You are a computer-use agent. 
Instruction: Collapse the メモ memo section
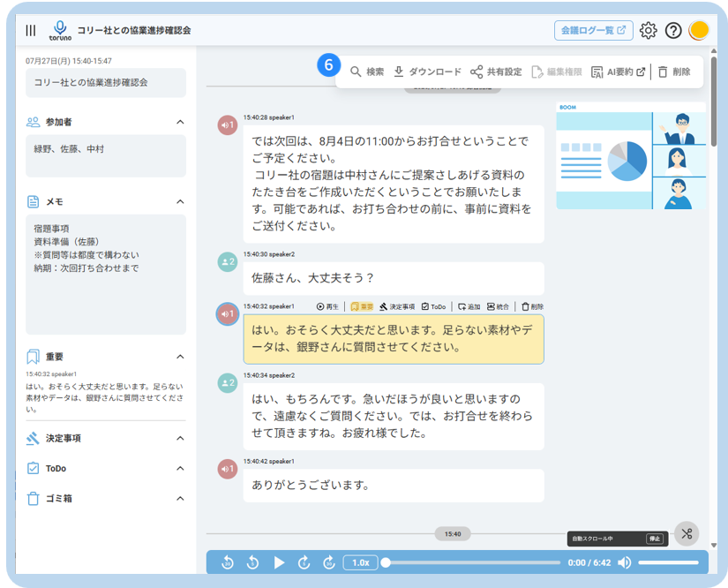point(180,201)
